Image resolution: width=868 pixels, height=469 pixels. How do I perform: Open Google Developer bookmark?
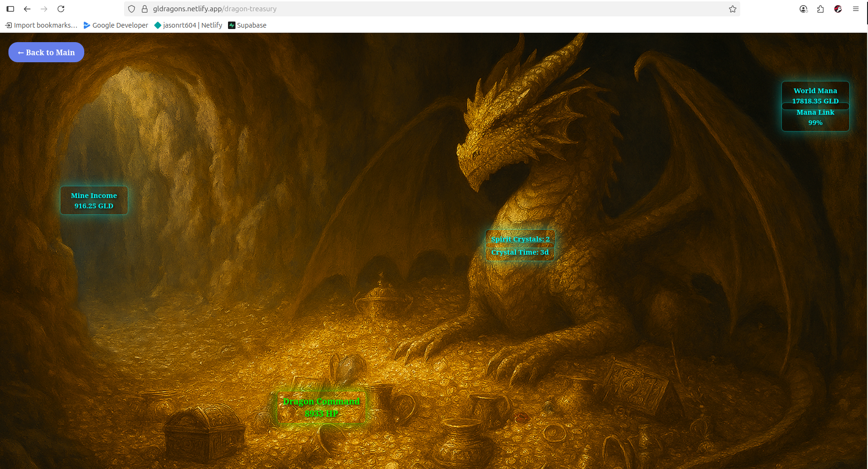[x=116, y=25]
